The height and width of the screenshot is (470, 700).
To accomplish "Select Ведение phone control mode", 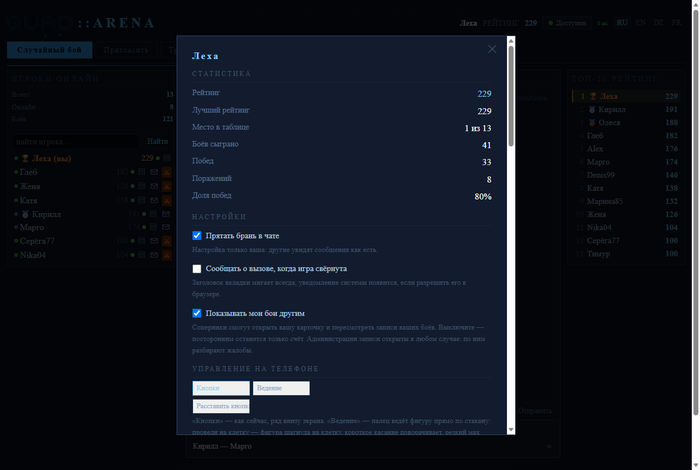I will pos(281,388).
